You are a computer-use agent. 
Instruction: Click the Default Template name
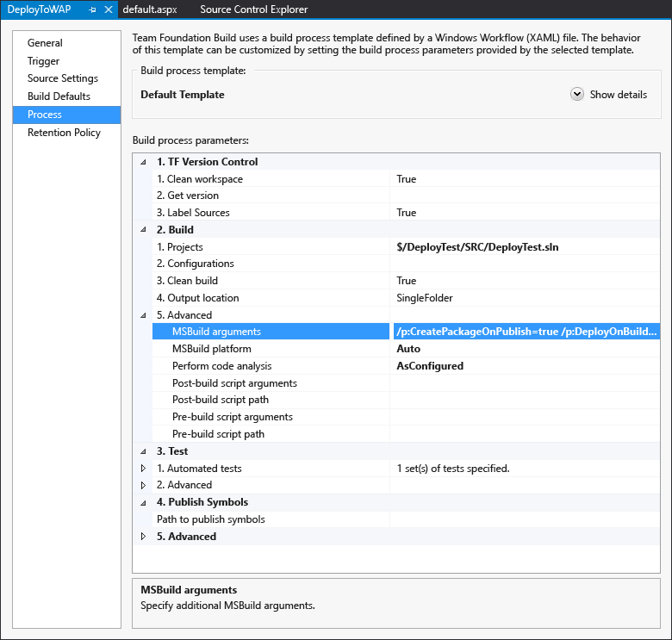[x=182, y=95]
